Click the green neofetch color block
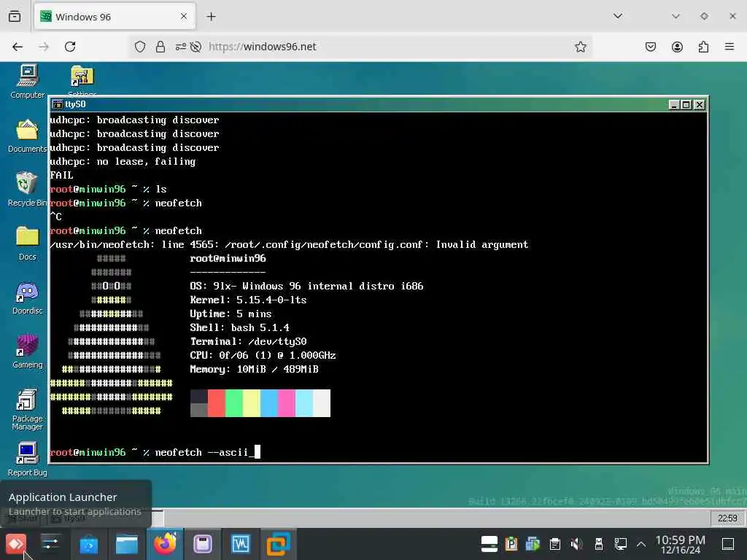This screenshot has width=747, height=560. tap(234, 403)
